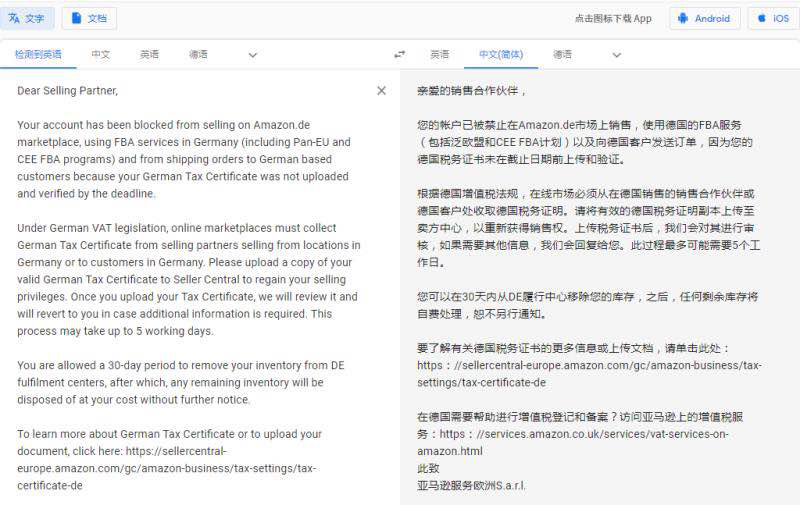Screen dimensions: 800x505
Task: Expand the source language list chevron
Action: pos(252,55)
